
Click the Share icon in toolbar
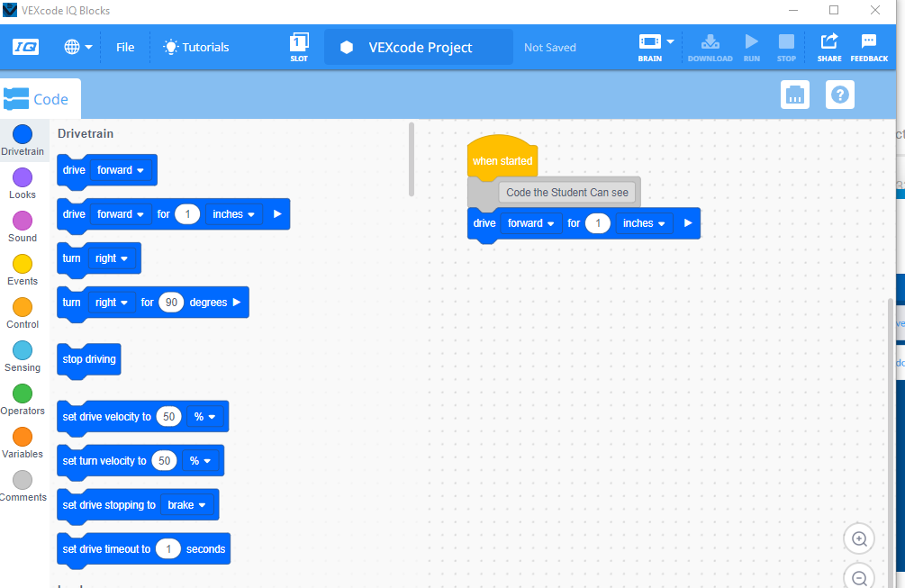coord(829,42)
